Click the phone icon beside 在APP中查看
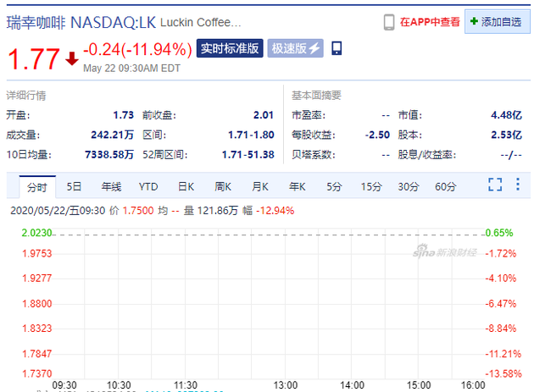 389,23
